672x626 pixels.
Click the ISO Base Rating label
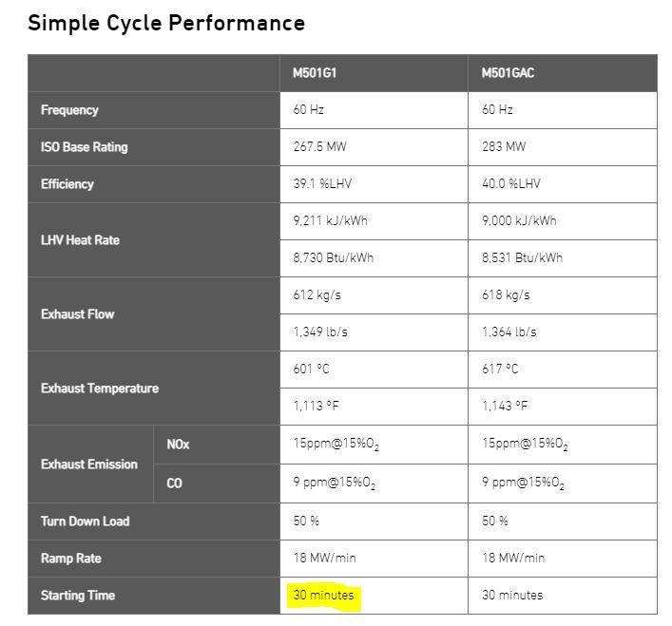tap(85, 147)
